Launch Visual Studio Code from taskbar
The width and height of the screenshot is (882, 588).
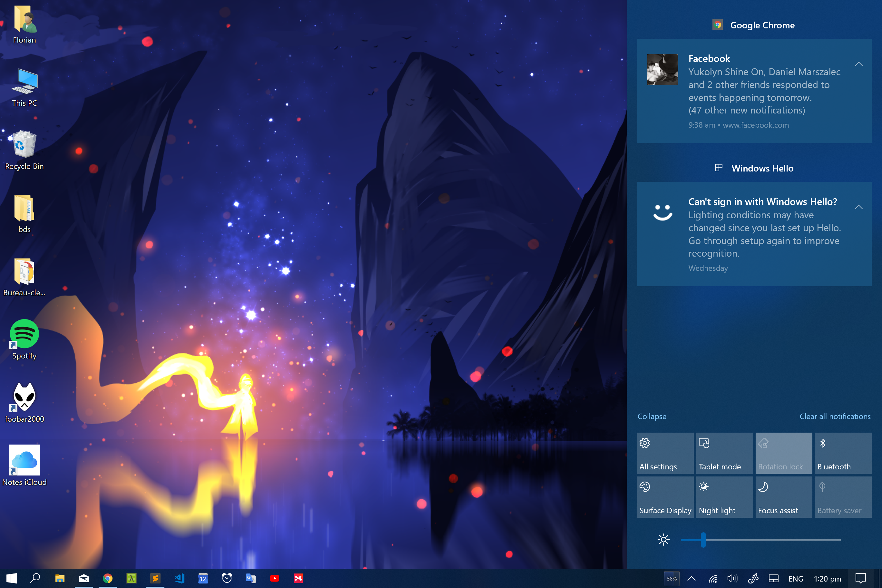click(x=179, y=579)
